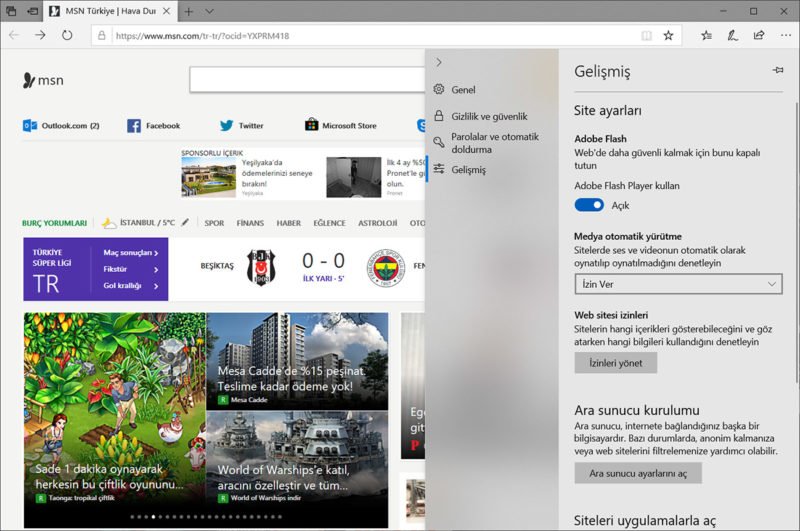
Task: Click İzinleri yönet button
Action: click(615, 363)
